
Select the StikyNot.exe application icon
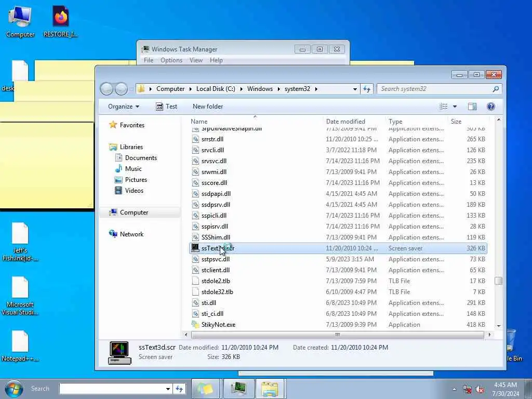195,324
